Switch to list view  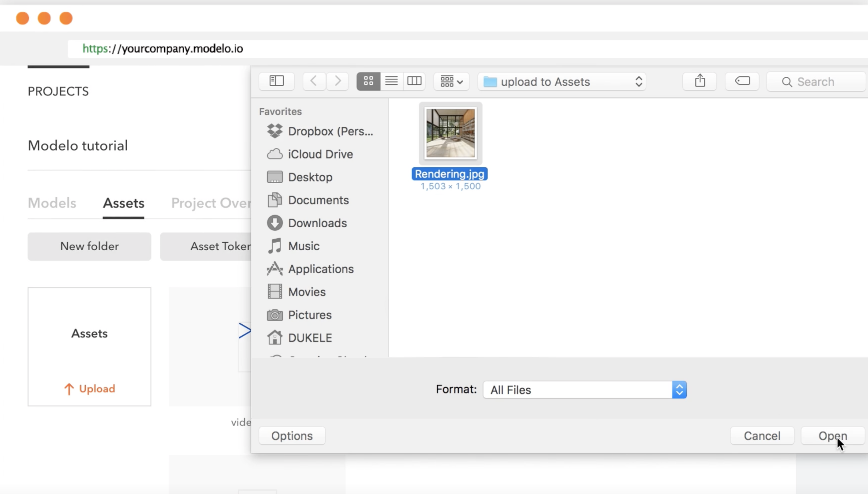click(x=391, y=81)
